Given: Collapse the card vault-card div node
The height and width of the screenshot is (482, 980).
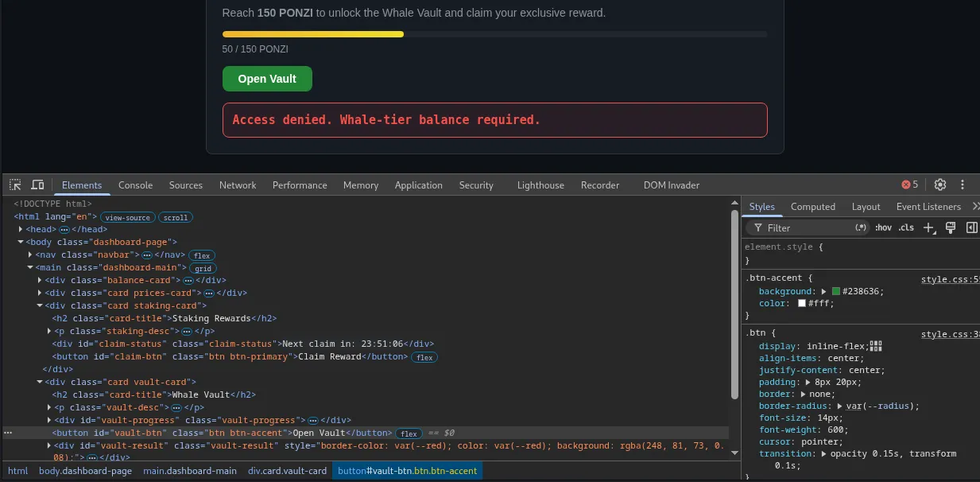Looking at the screenshot, I should point(40,382).
